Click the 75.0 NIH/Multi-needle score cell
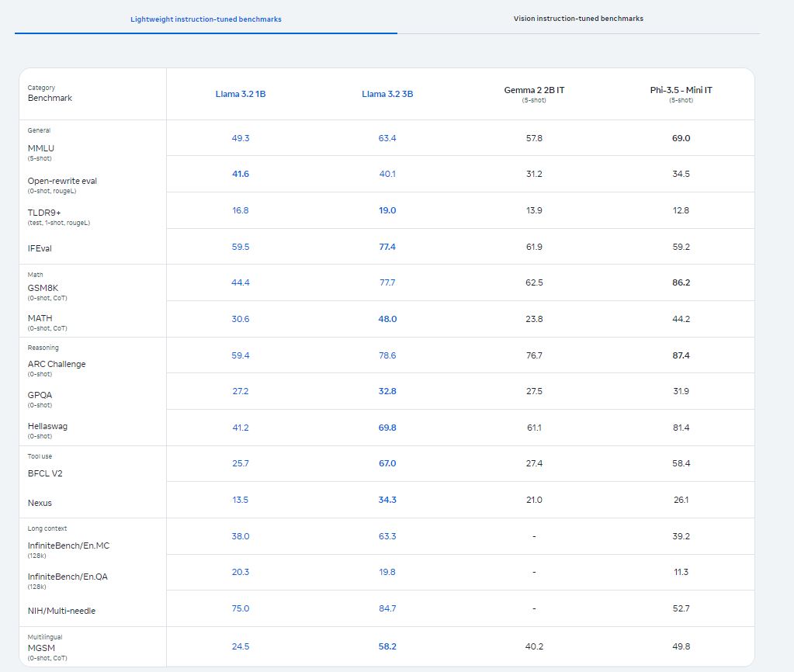The image size is (794, 672). 241,608
